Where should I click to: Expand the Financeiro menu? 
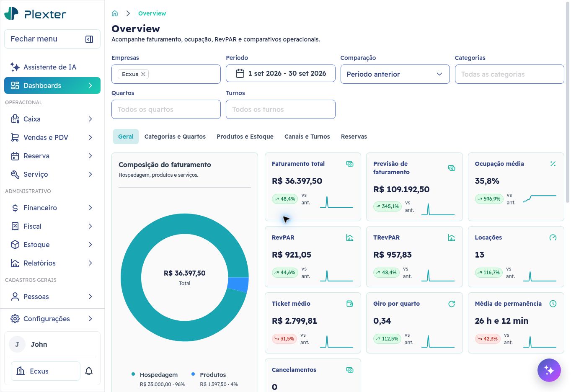pos(52,208)
